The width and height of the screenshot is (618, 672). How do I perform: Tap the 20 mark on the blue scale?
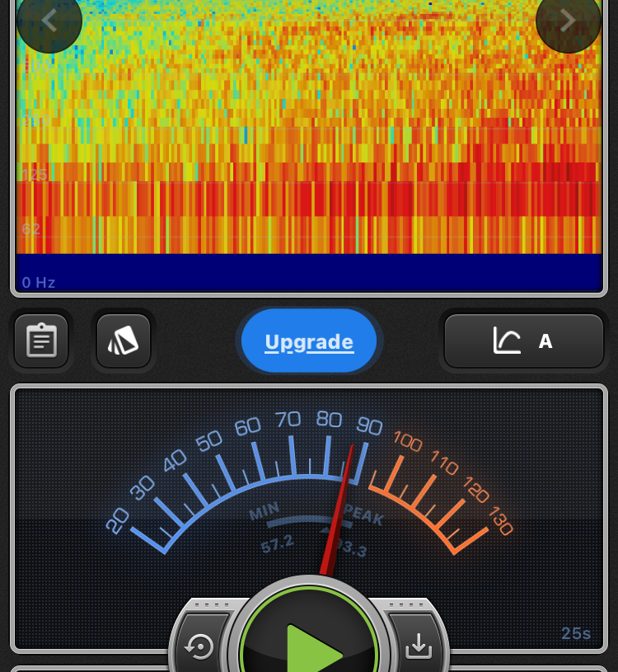click(x=118, y=520)
